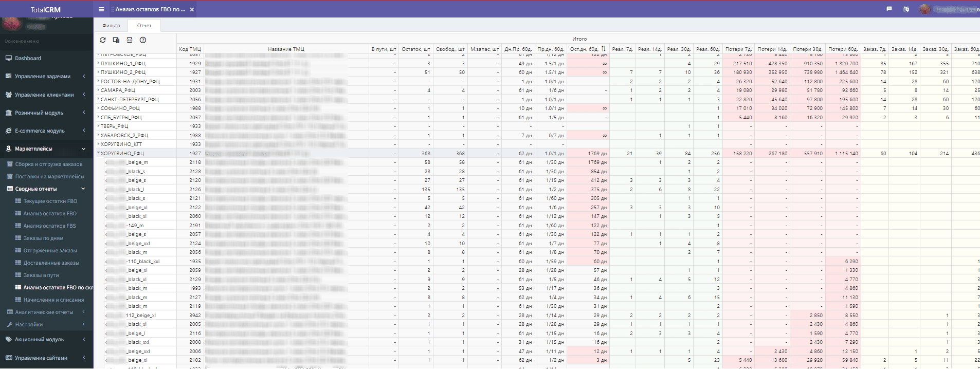Screen dimensions: 980x369
Task: Click the TotalCRM logo
Action: click(46, 9)
